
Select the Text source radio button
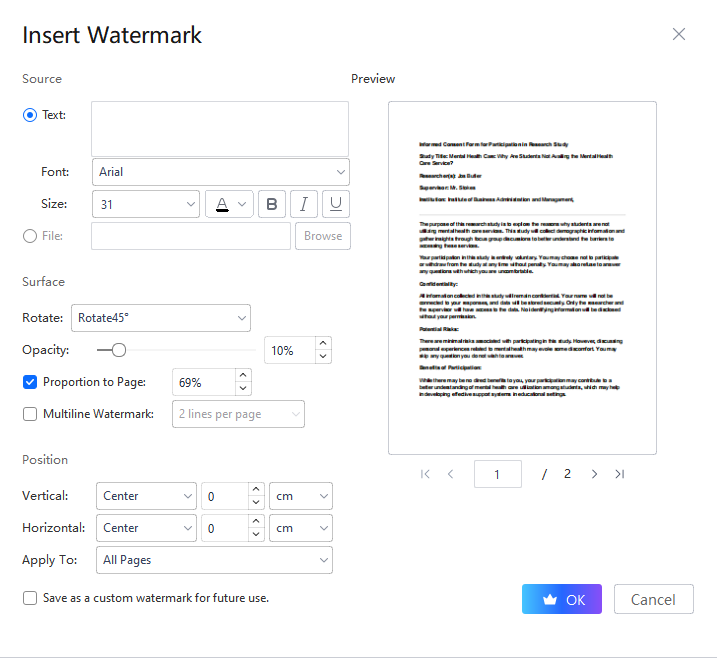pos(30,115)
